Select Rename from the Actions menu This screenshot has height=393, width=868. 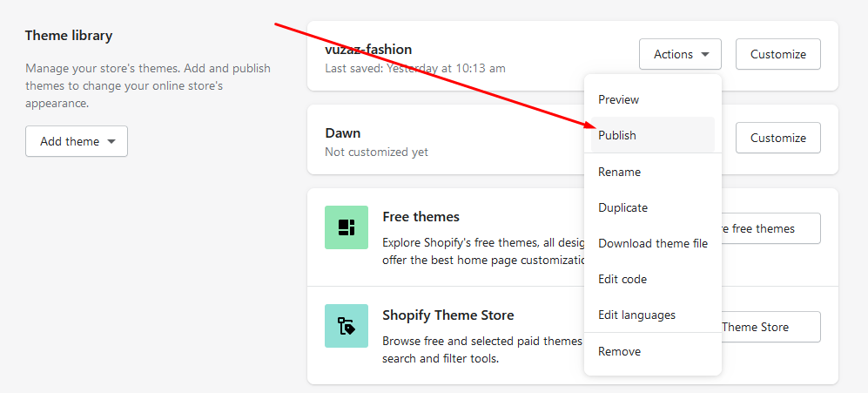(x=620, y=172)
